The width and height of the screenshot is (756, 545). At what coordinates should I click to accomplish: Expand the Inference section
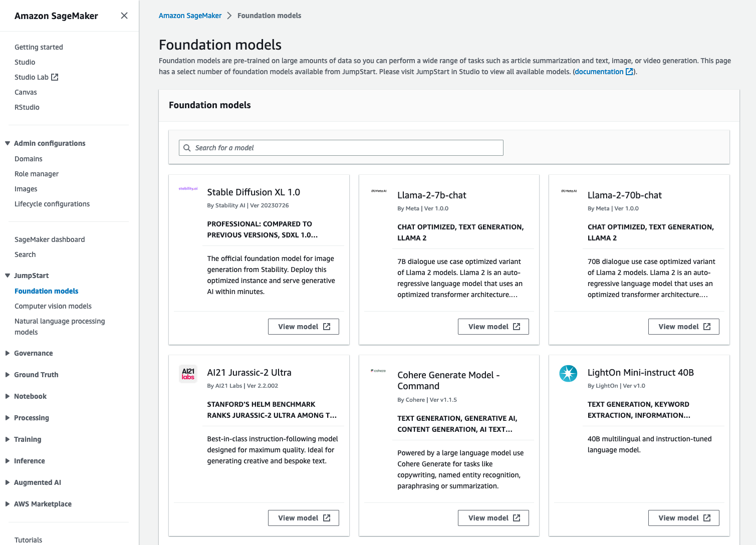(x=8, y=461)
